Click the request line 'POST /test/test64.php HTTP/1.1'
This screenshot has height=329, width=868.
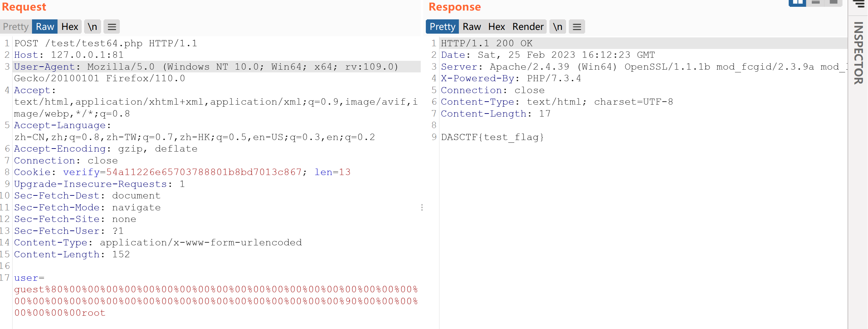[106, 44]
